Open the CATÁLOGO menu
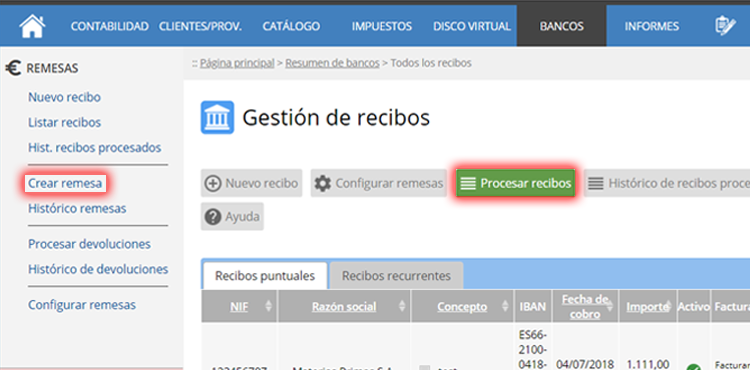Image resolution: width=750 pixels, height=370 pixels. [x=291, y=26]
